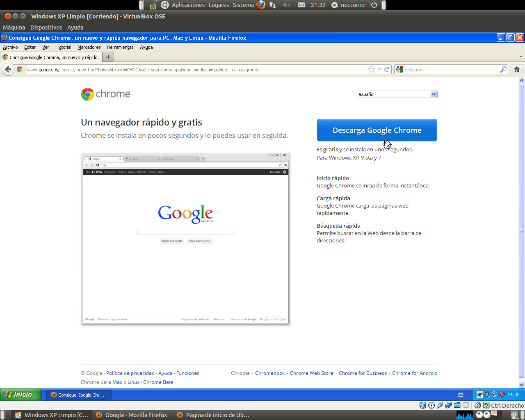Screen dimensions: 525x420
Task: Click the Windows XP Inicio start button
Action: coord(21,395)
